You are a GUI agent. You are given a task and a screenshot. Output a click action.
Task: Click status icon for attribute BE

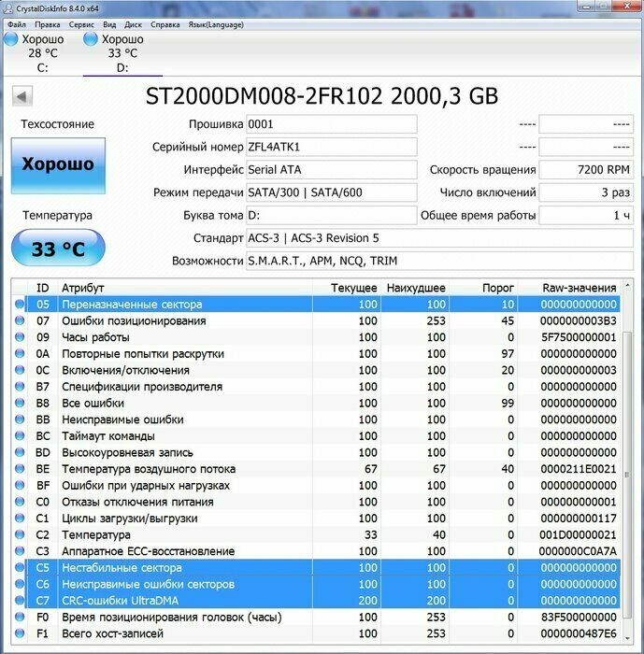[20, 469]
